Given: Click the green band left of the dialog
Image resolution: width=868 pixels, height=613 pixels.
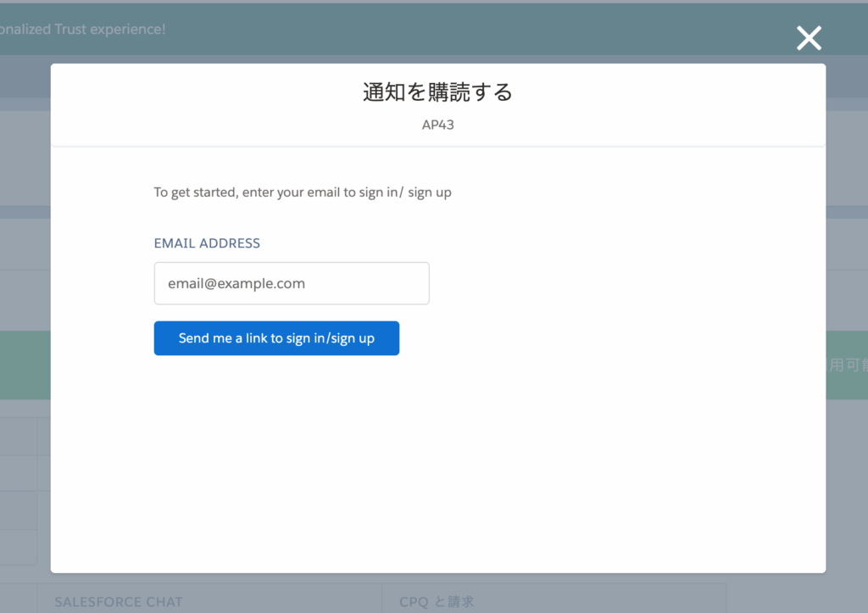Looking at the screenshot, I should [x=25, y=365].
